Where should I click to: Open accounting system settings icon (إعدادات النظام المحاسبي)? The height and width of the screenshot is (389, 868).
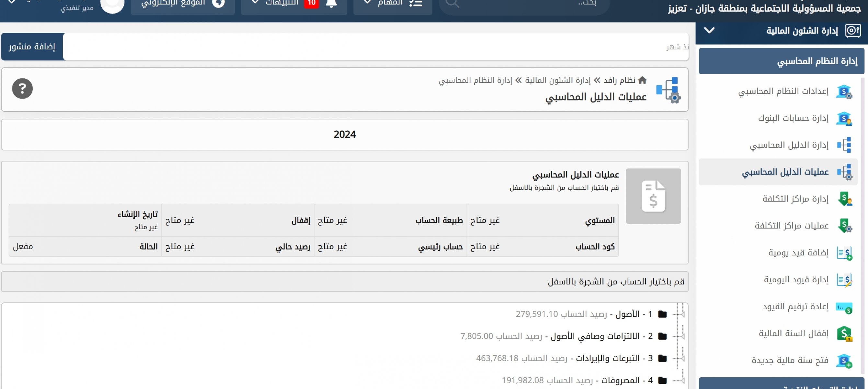pyautogui.click(x=844, y=91)
